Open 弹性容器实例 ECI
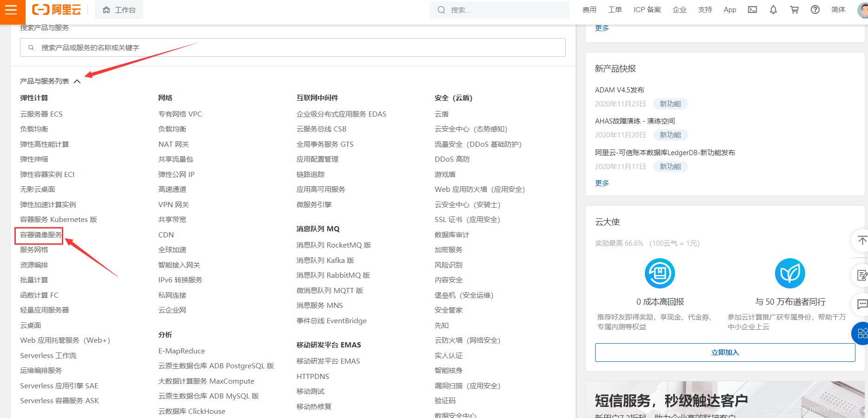 point(47,174)
